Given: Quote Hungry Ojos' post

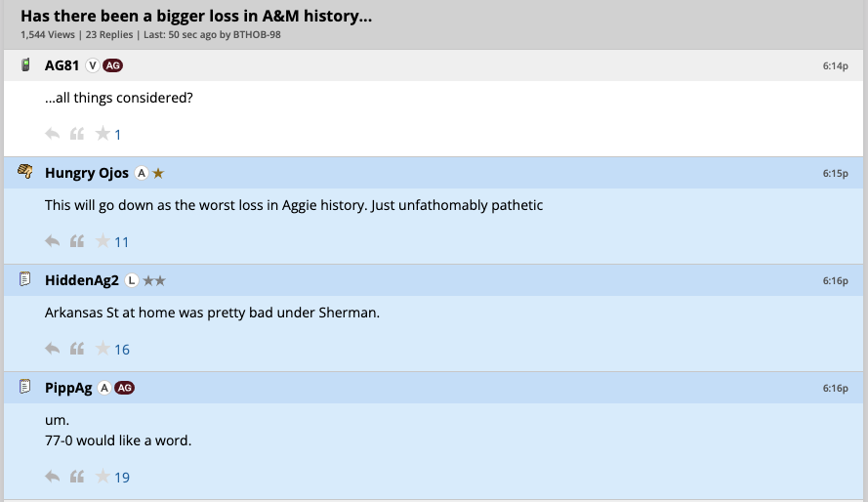Looking at the screenshot, I should [x=77, y=241].
